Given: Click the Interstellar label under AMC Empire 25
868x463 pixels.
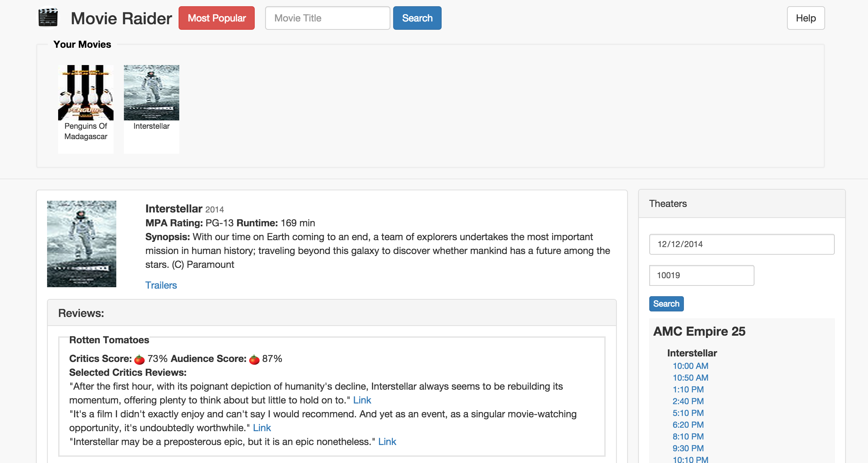Looking at the screenshot, I should coord(692,353).
